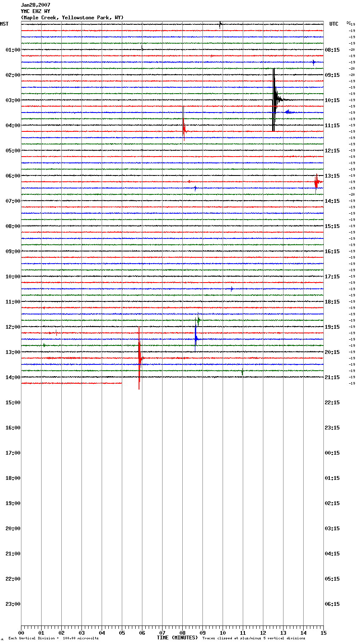
Task: Select "12" on the minutes axis
Action: point(263,633)
